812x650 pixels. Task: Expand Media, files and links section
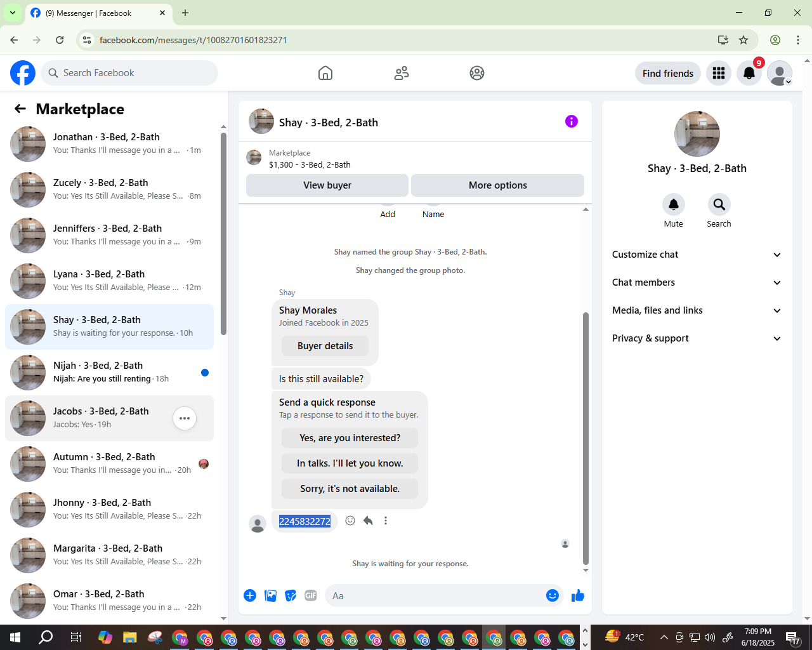pos(697,310)
